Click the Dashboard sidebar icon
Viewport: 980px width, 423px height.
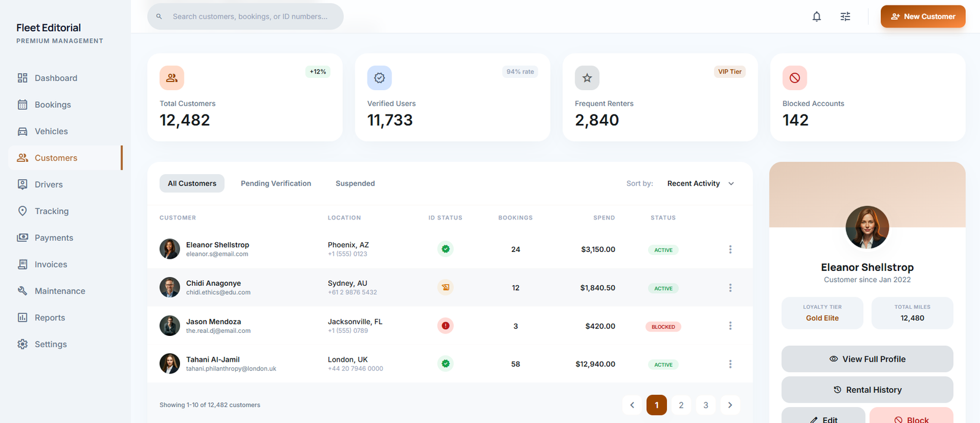[23, 78]
